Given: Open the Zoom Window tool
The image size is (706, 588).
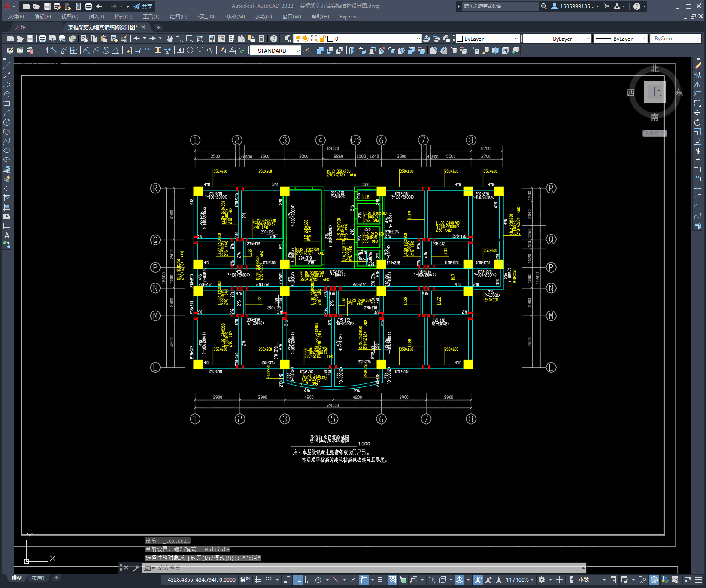Looking at the screenshot, I should click(x=189, y=39).
